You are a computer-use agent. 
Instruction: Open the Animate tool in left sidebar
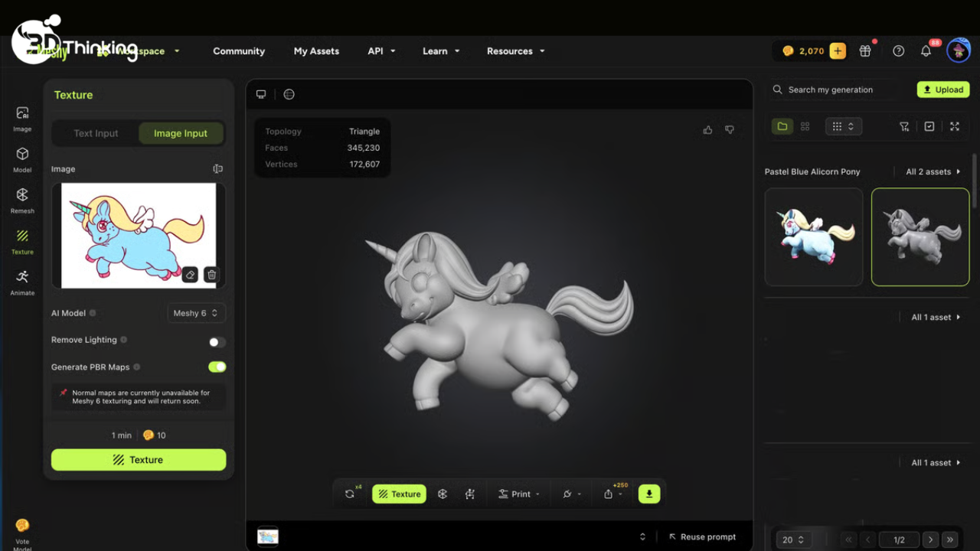(x=22, y=282)
